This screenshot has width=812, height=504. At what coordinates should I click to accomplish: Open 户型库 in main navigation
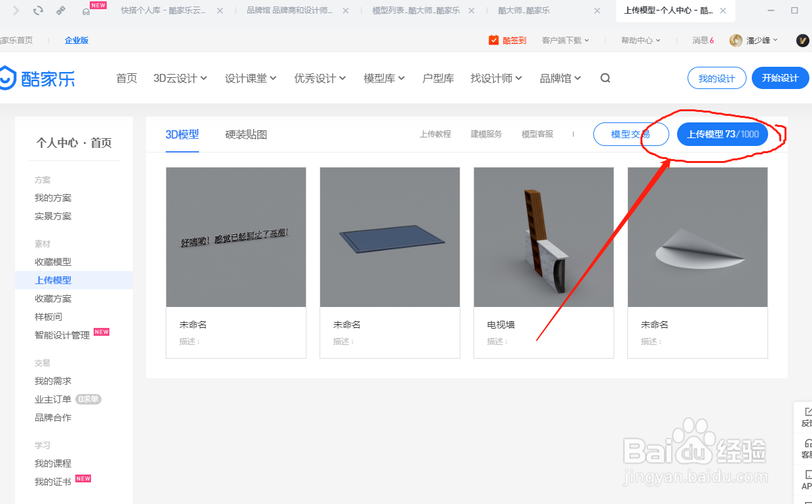point(438,78)
